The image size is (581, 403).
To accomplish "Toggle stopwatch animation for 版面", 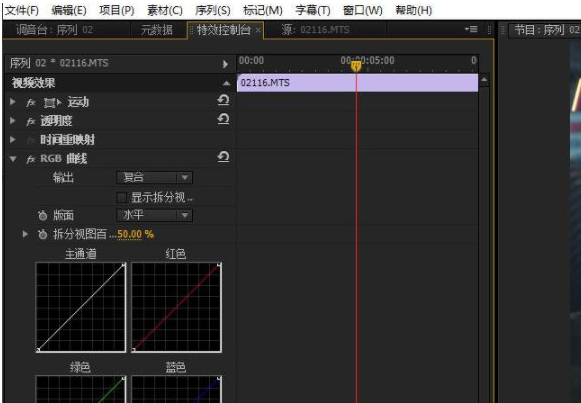I will pos(43,215).
